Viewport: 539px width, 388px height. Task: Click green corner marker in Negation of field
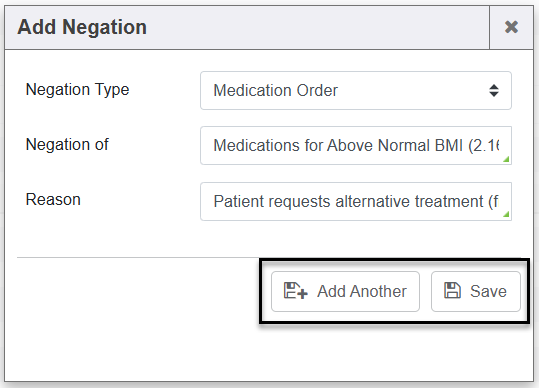(506, 159)
